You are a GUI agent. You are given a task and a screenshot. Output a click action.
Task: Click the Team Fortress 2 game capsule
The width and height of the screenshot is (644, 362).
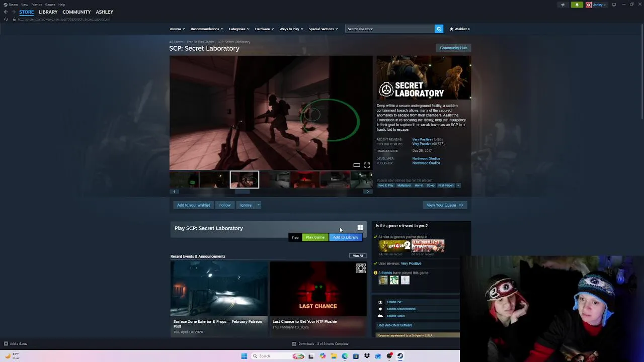coord(428,246)
